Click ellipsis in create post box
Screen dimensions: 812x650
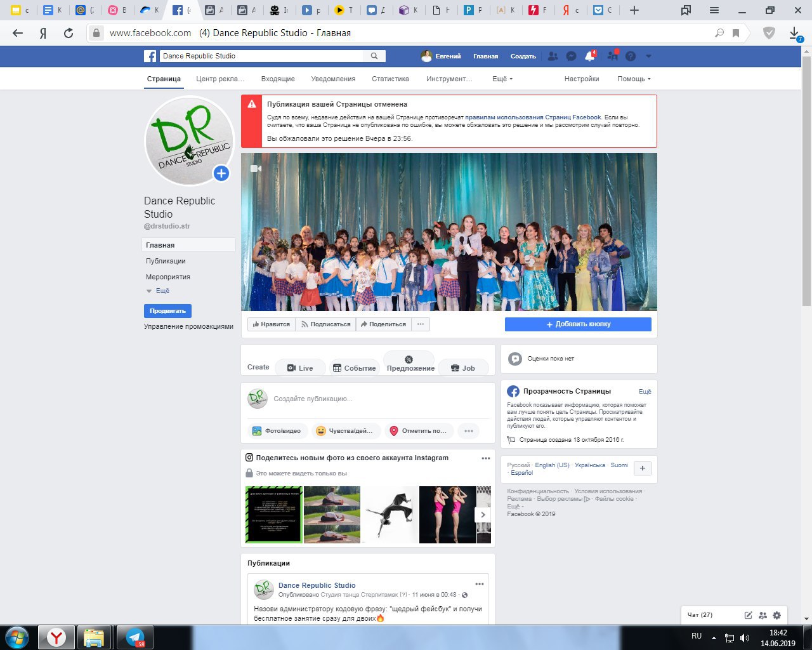[x=469, y=431]
